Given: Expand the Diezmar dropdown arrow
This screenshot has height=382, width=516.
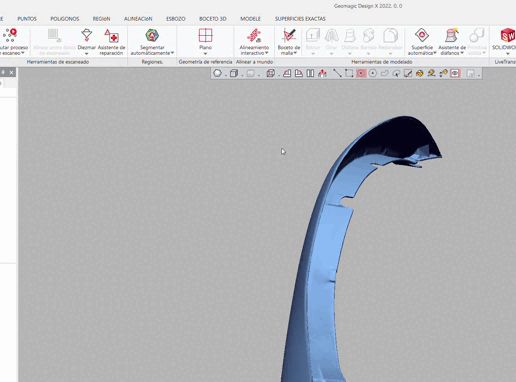Looking at the screenshot, I should tap(87, 54).
